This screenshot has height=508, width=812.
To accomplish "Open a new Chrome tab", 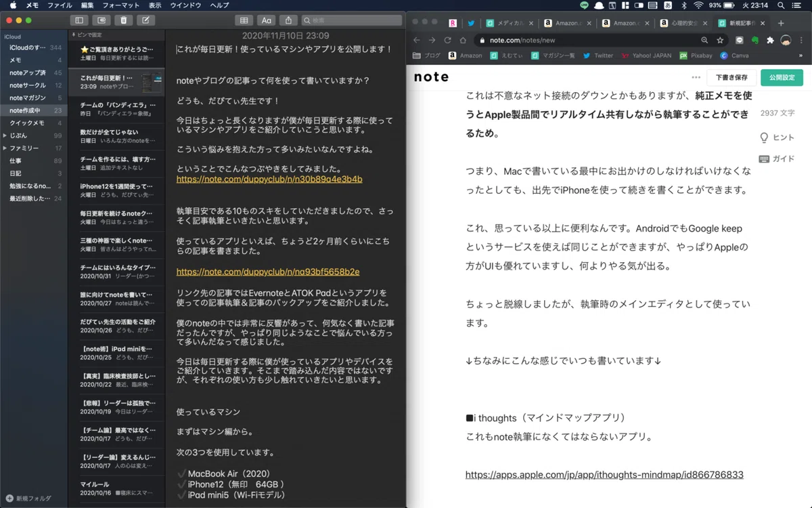I will click(x=781, y=23).
